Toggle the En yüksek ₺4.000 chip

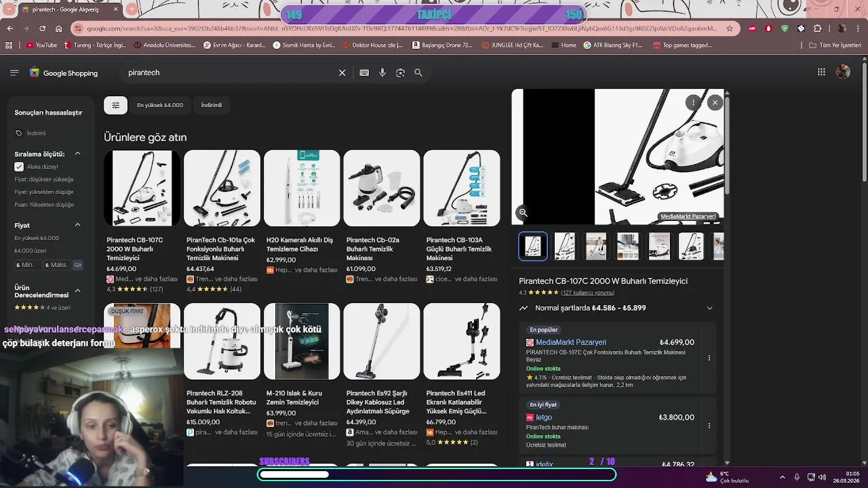160,105
